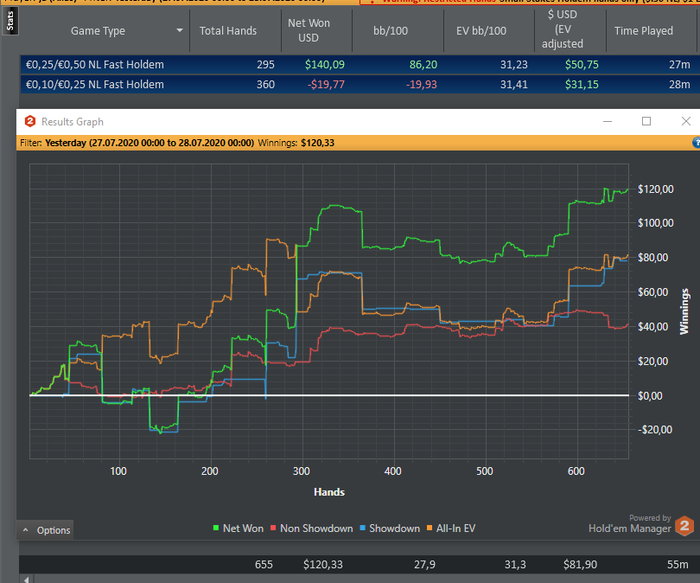The height and width of the screenshot is (583, 700).
Task: Click the Hold'em Manager icon in Results Graph title
Action: point(30,121)
